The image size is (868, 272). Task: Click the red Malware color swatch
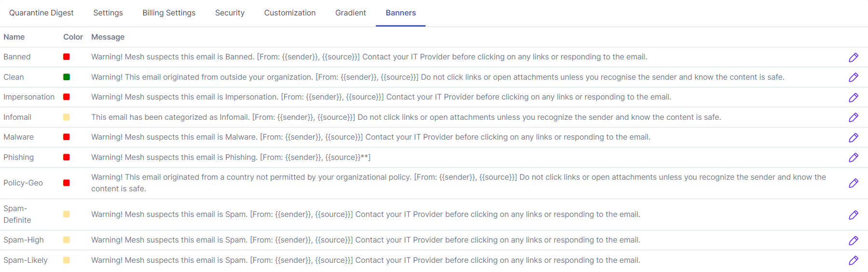tap(67, 137)
